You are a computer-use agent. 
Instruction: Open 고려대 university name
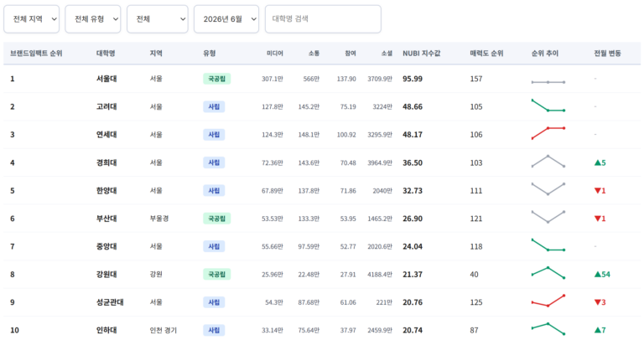pos(106,106)
